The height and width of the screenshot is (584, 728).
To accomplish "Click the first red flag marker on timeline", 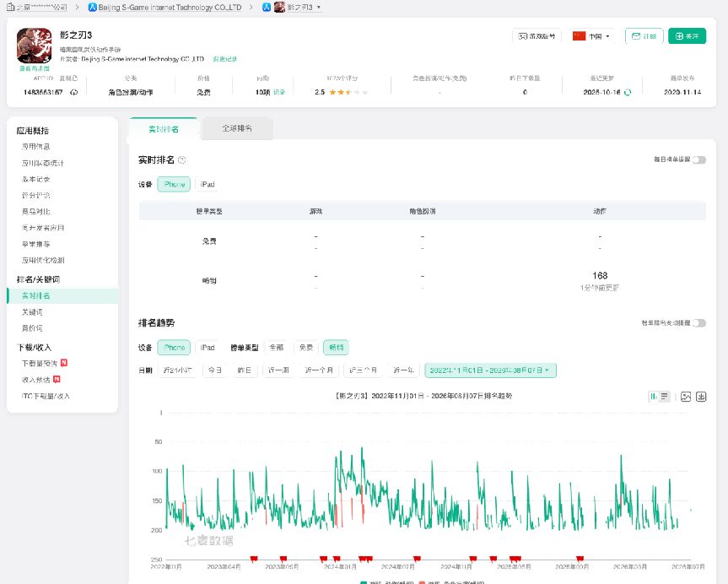I will [x=254, y=559].
